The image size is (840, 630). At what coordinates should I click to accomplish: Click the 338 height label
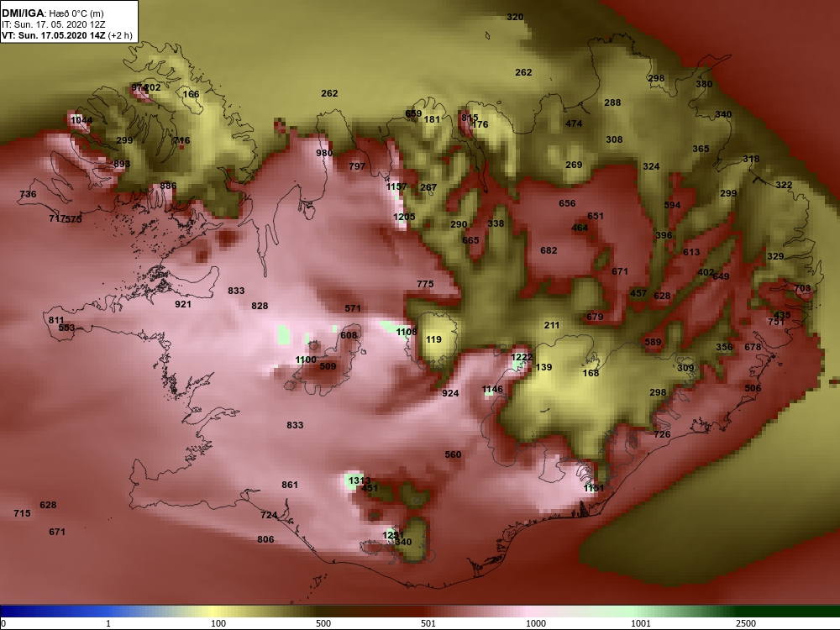point(496,223)
